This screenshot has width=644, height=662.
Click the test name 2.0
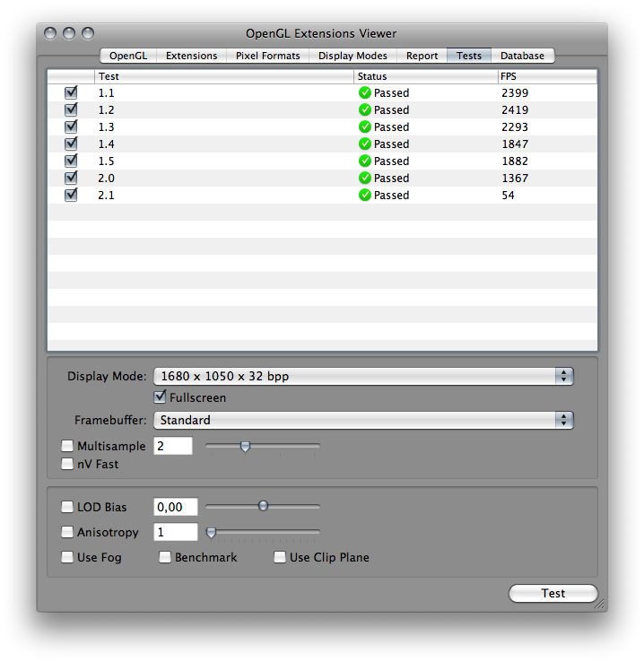[106, 179]
